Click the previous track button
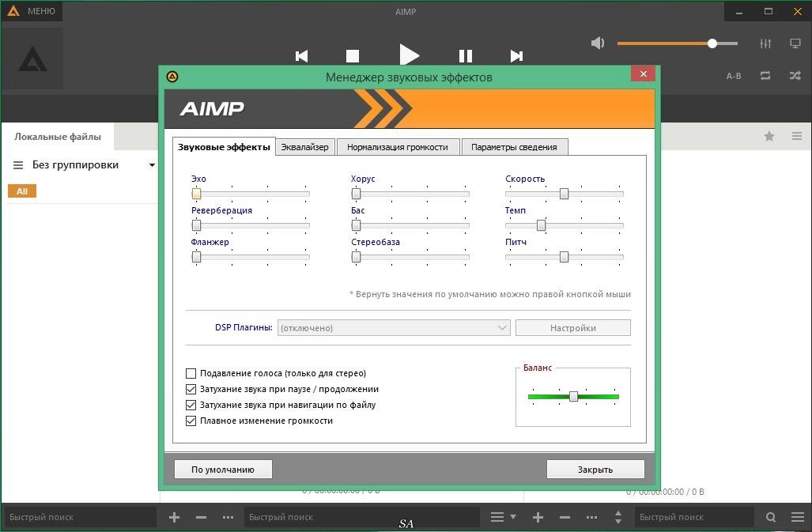This screenshot has height=532, width=812. (301, 56)
